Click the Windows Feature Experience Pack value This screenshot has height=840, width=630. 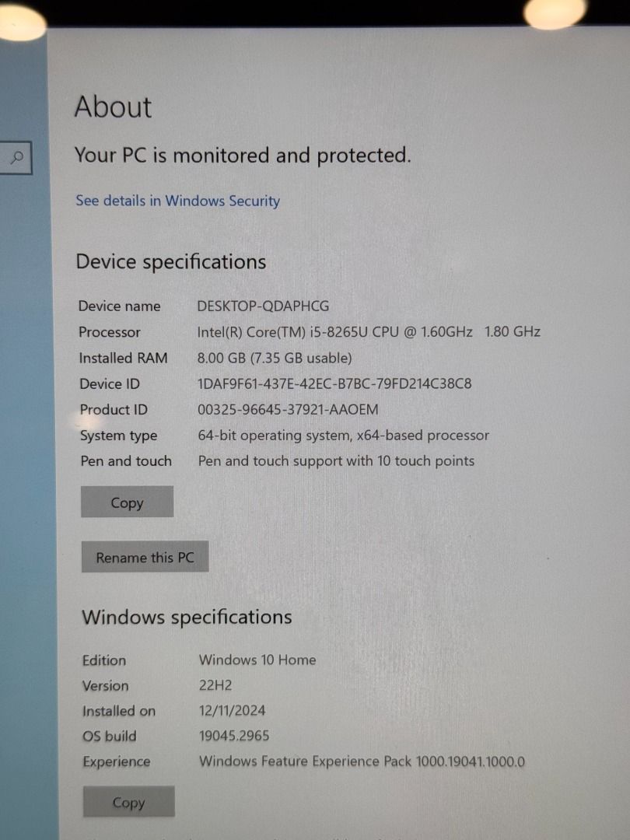click(x=362, y=761)
